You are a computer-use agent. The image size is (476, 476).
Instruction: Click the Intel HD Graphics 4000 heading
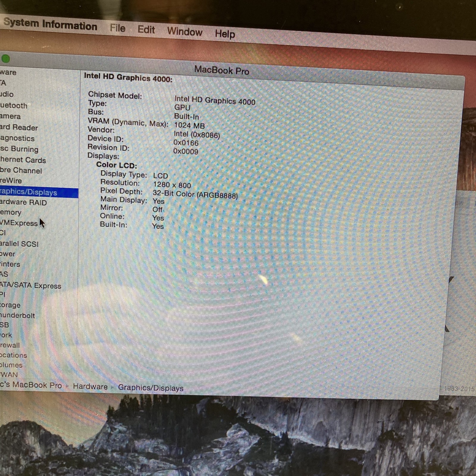[x=128, y=77]
